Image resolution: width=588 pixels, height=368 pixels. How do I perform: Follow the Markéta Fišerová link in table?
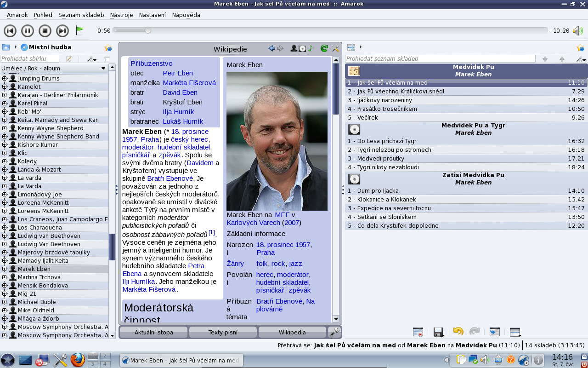pyautogui.click(x=189, y=83)
